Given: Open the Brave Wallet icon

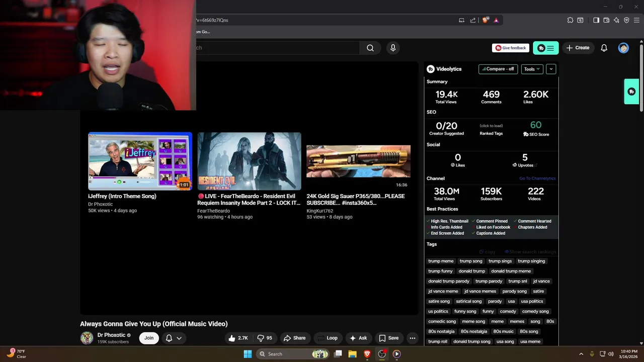Looking at the screenshot, I should (606, 20).
